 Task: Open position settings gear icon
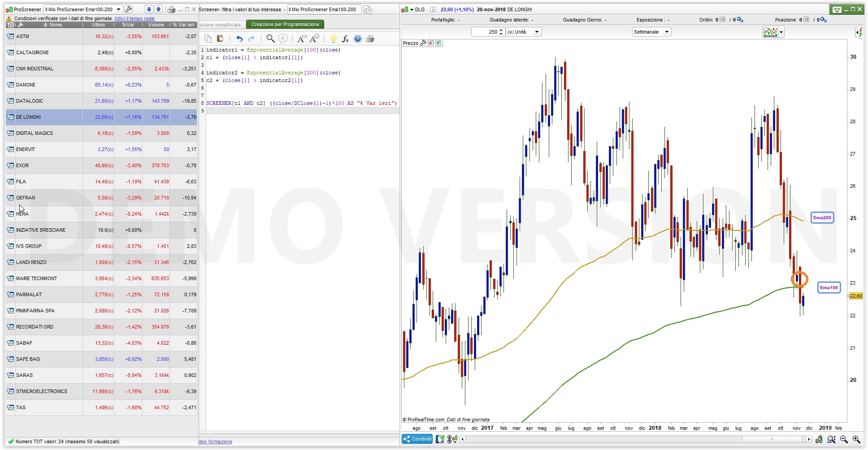click(x=823, y=20)
